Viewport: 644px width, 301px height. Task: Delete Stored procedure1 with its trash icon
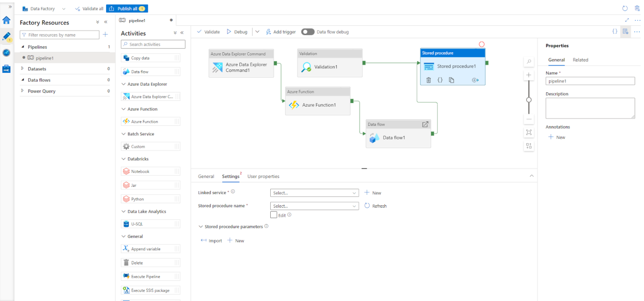428,80
